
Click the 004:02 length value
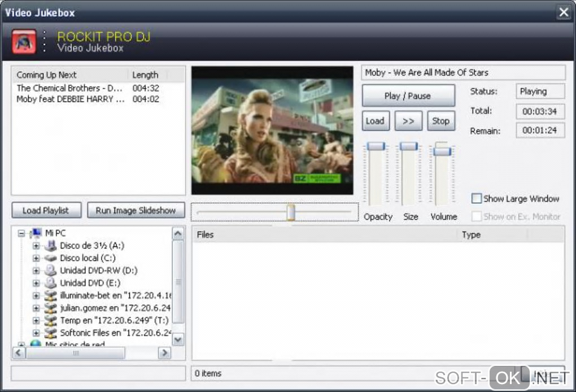pyautogui.click(x=146, y=99)
